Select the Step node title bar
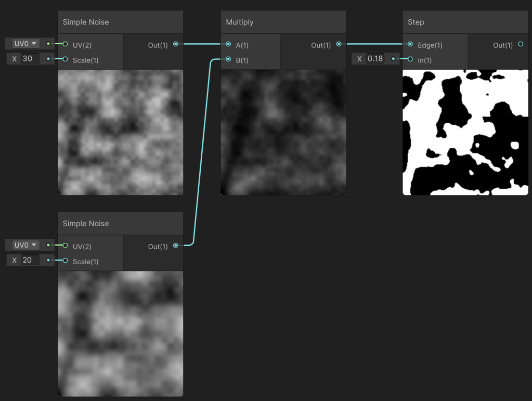532x401 pixels. [x=465, y=22]
